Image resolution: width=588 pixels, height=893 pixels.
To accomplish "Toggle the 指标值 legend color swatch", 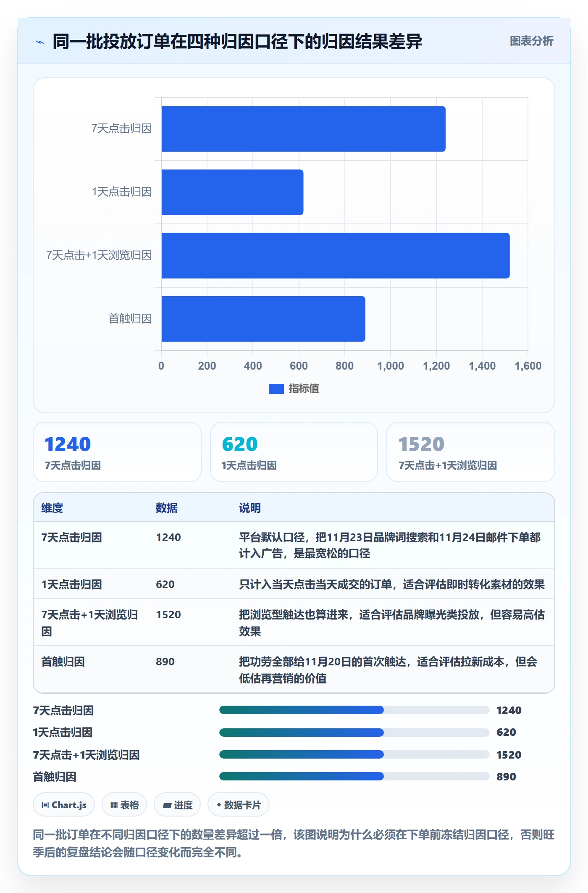I will (276, 389).
